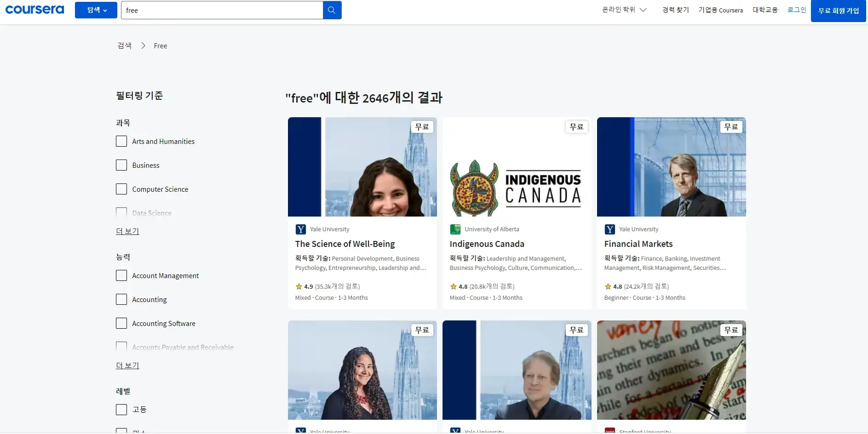The height and width of the screenshot is (434, 868).
Task: Open the Financial Markets course title
Action: [638, 244]
